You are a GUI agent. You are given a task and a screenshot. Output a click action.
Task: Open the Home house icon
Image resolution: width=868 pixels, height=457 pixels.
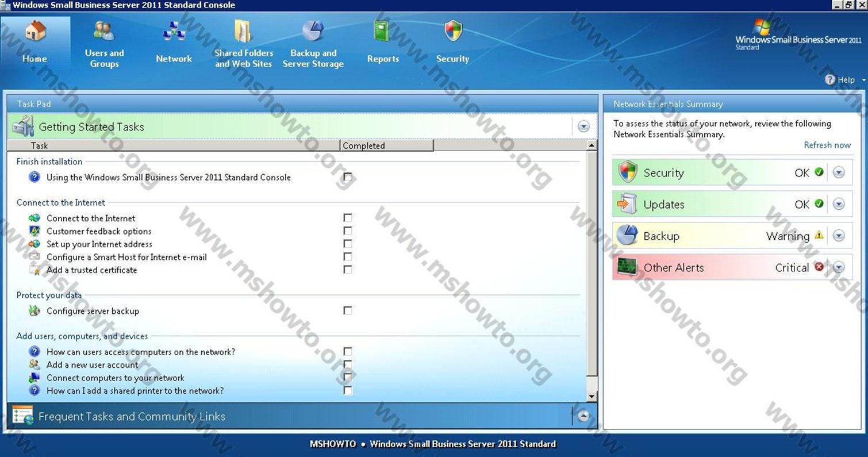35,30
